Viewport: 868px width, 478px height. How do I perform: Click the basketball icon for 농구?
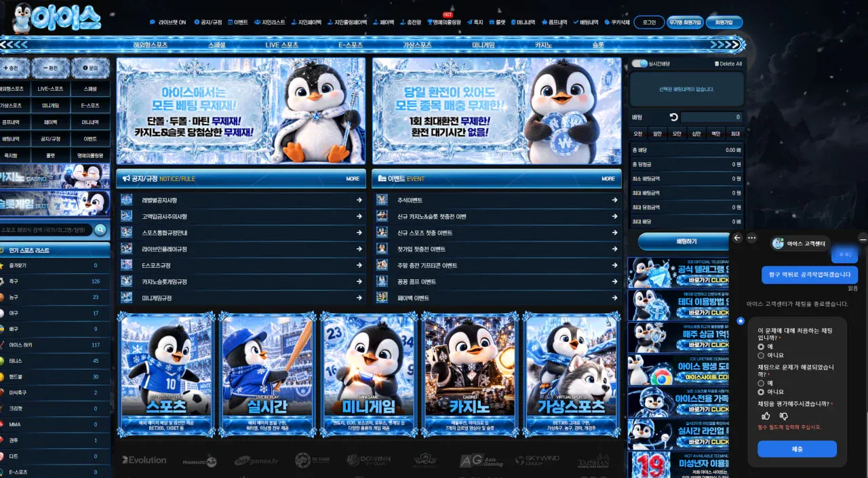click(x=2, y=297)
